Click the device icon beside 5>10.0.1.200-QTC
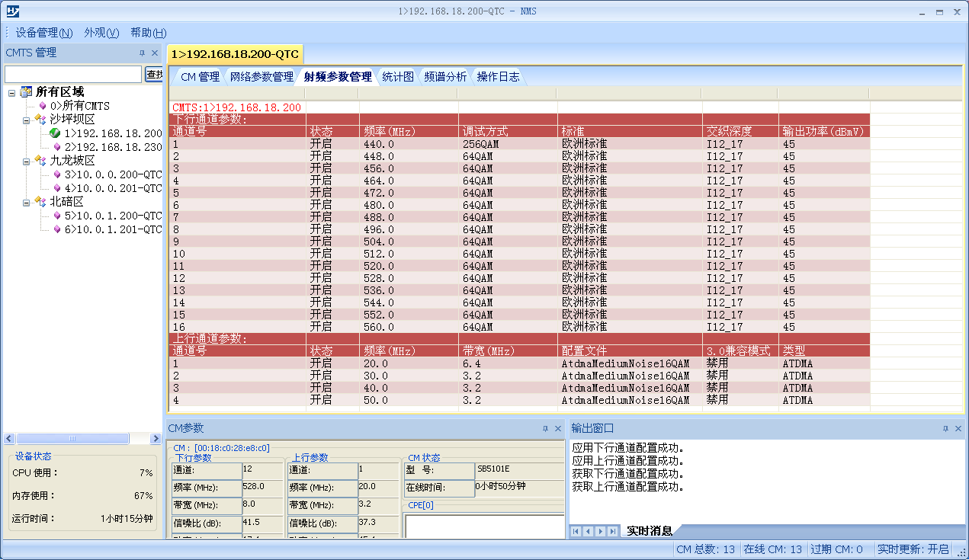 click(x=56, y=216)
